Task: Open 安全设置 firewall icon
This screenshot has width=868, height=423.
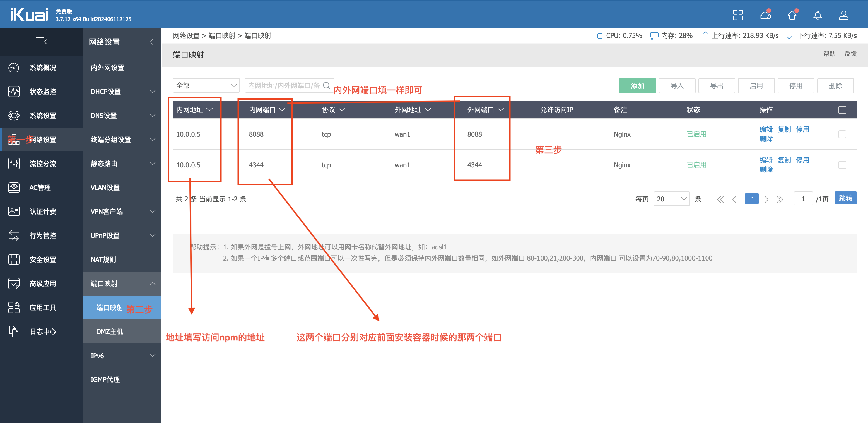Action: [14, 259]
